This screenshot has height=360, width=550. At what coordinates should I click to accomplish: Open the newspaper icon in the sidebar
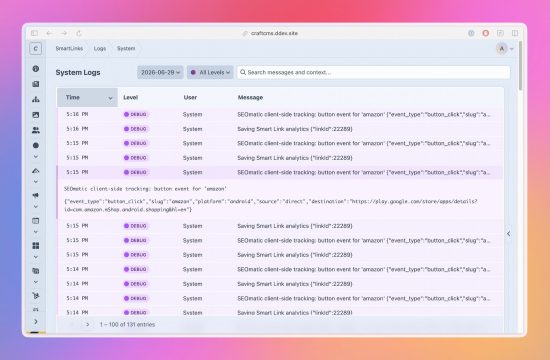click(x=36, y=271)
